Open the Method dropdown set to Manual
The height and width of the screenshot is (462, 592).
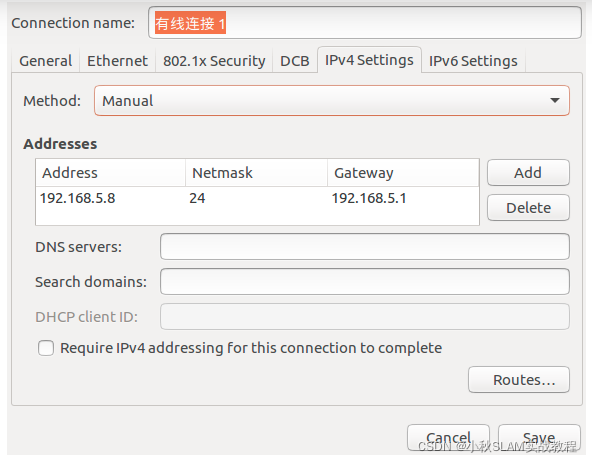coord(332,100)
